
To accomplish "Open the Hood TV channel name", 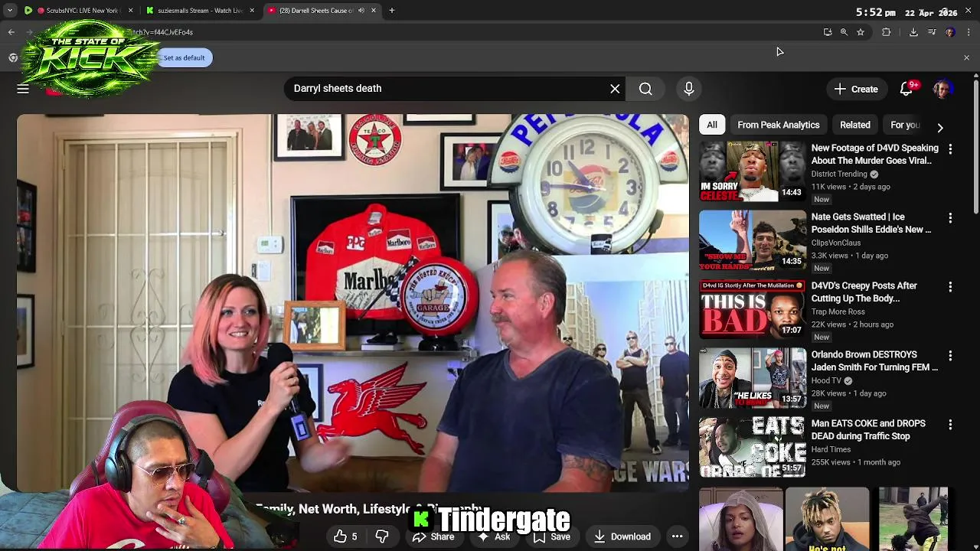I will pos(826,380).
